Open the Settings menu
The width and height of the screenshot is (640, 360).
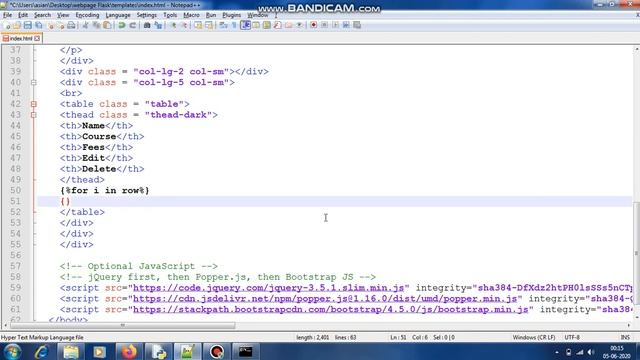pos(147,15)
